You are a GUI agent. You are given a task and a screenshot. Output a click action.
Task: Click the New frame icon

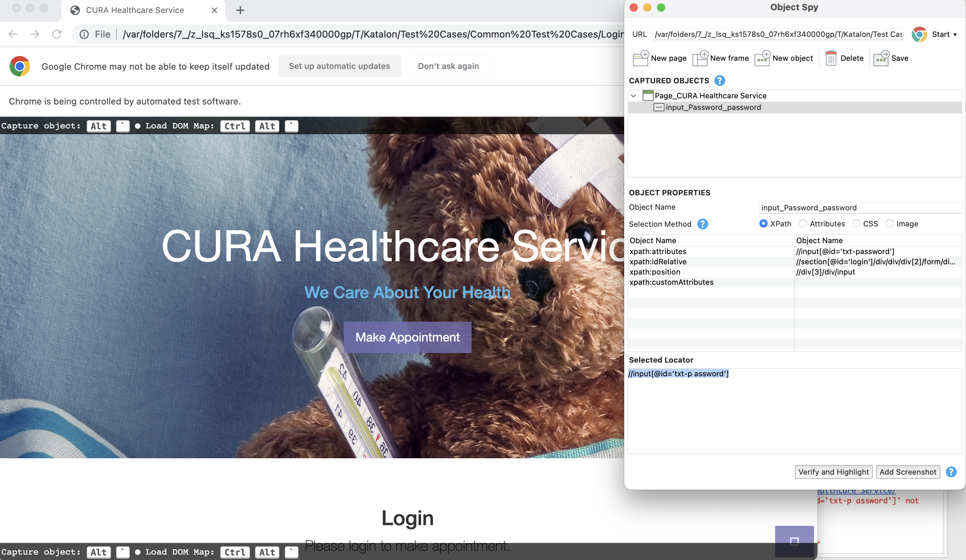point(700,58)
